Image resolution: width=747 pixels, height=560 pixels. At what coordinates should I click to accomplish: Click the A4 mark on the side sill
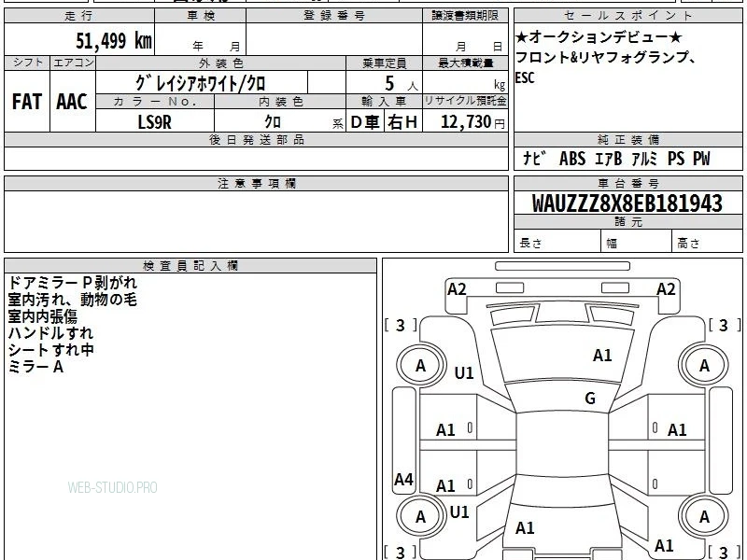pos(403,479)
